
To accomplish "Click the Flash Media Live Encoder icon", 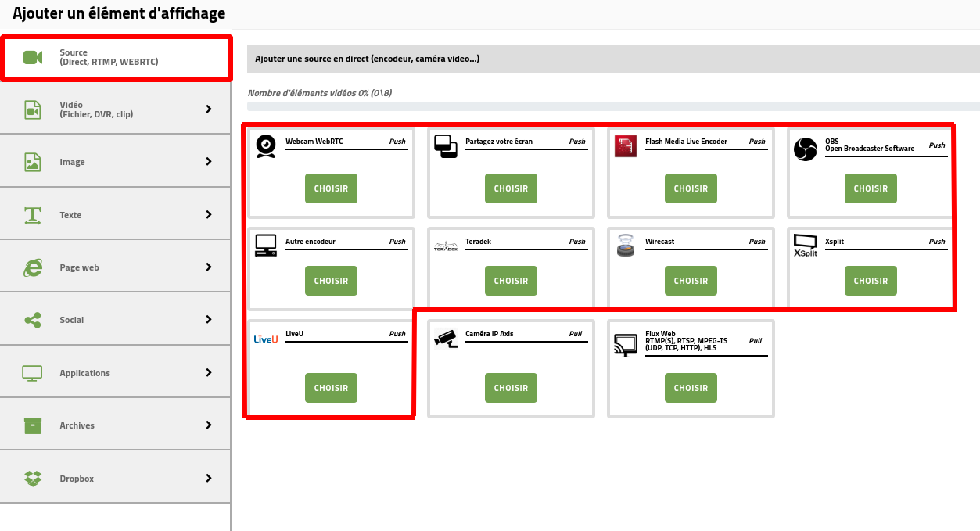I will click(x=626, y=147).
